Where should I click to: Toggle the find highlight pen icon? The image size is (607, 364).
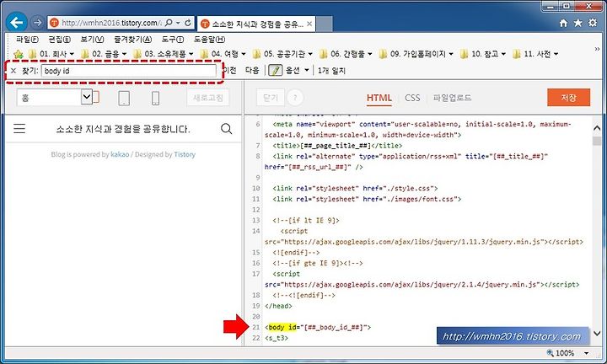275,71
